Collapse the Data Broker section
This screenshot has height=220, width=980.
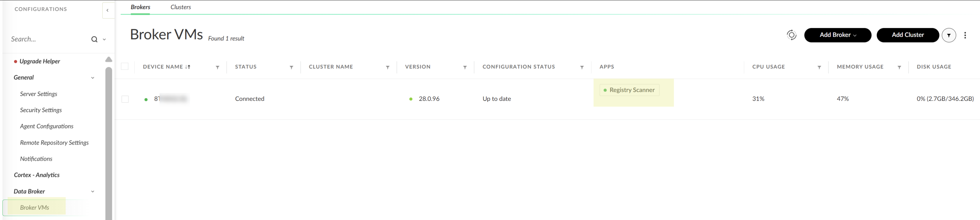coord(92,192)
